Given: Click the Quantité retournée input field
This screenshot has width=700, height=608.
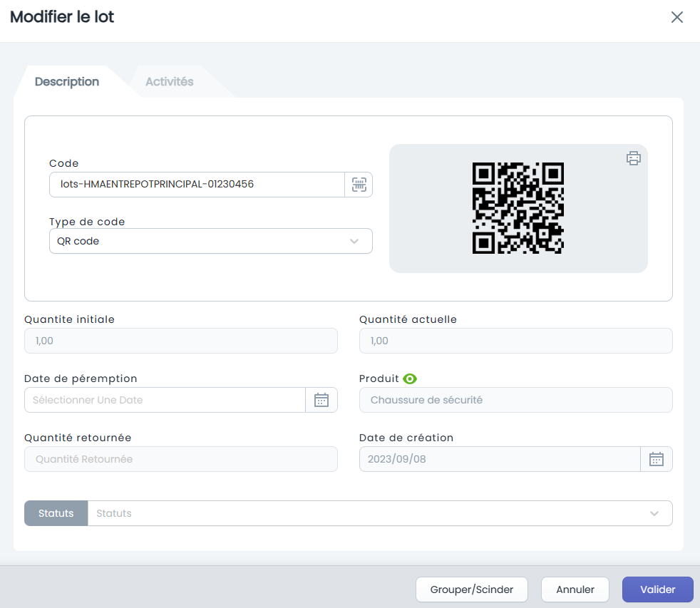Looking at the screenshot, I should (181, 459).
